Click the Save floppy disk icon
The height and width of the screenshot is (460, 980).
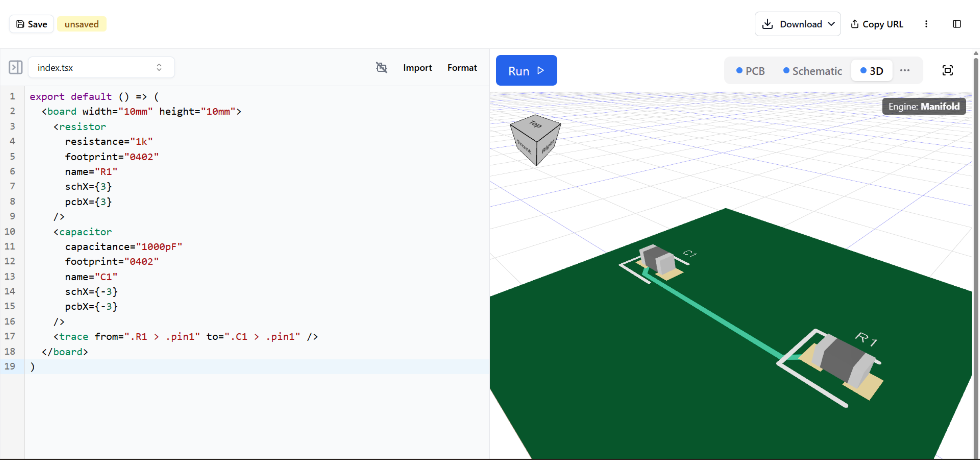point(20,24)
